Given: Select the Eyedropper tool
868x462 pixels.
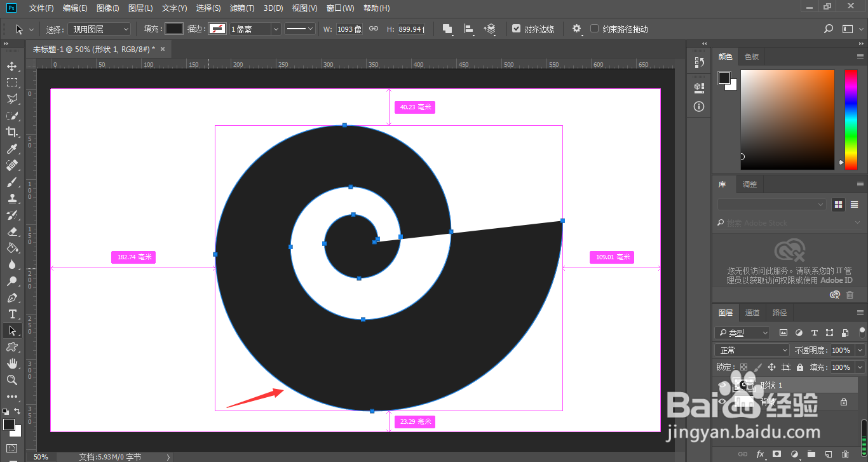Looking at the screenshot, I should pos(11,149).
